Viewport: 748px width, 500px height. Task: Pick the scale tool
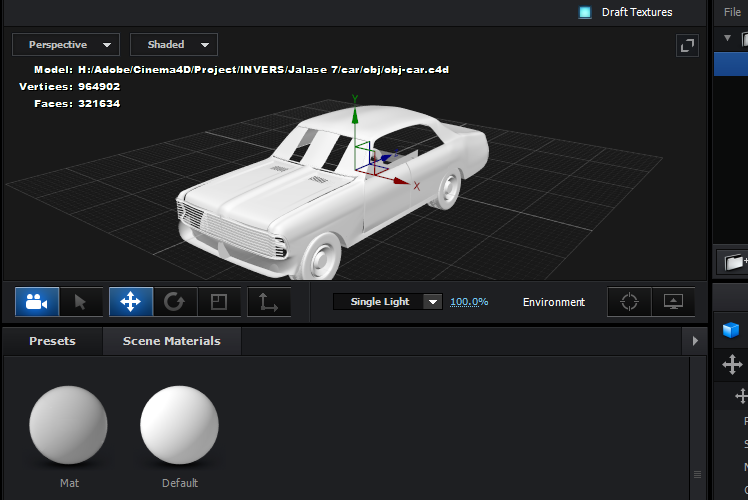point(218,302)
